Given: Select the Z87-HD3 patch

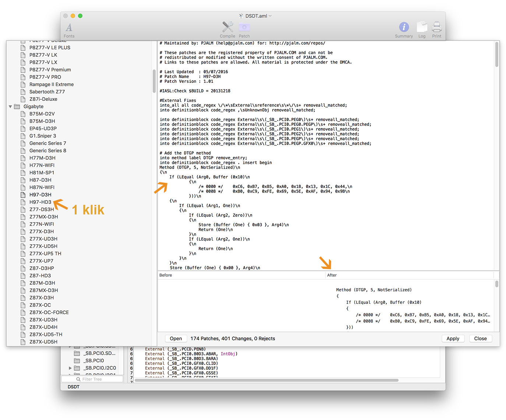Looking at the screenshot, I should click(x=40, y=275).
